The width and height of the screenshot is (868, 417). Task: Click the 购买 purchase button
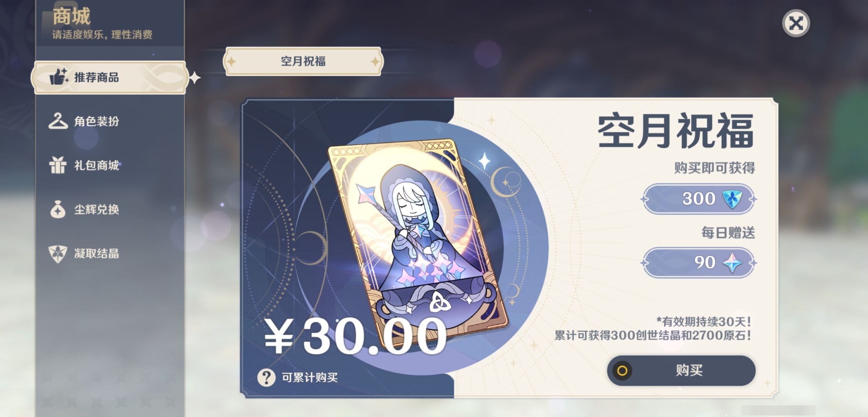681,371
